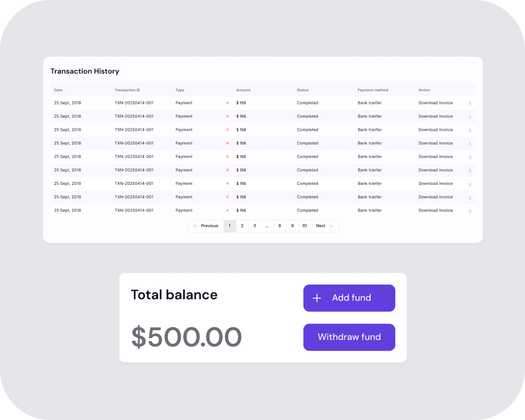The width and height of the screenshot is (525, 420).
Task: Click download icon in first transaction row
Action: tap(470, 103)
